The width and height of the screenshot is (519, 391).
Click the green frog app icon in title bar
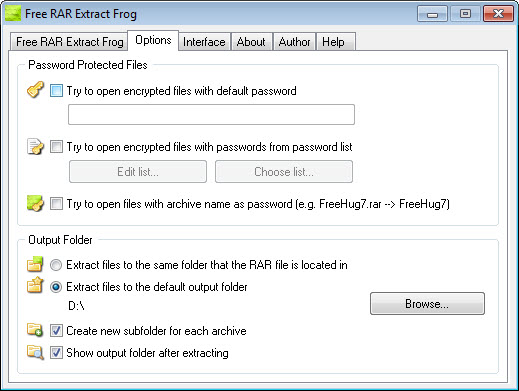(13, 13)
